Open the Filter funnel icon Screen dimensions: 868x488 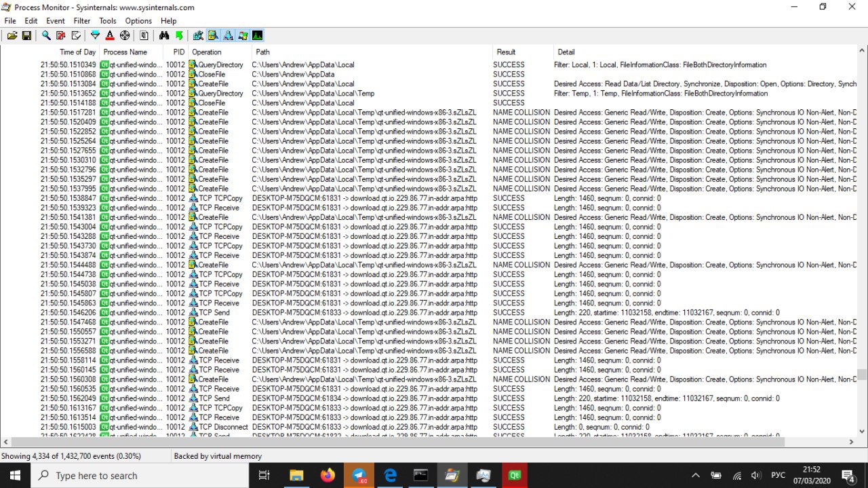[95, 35]
